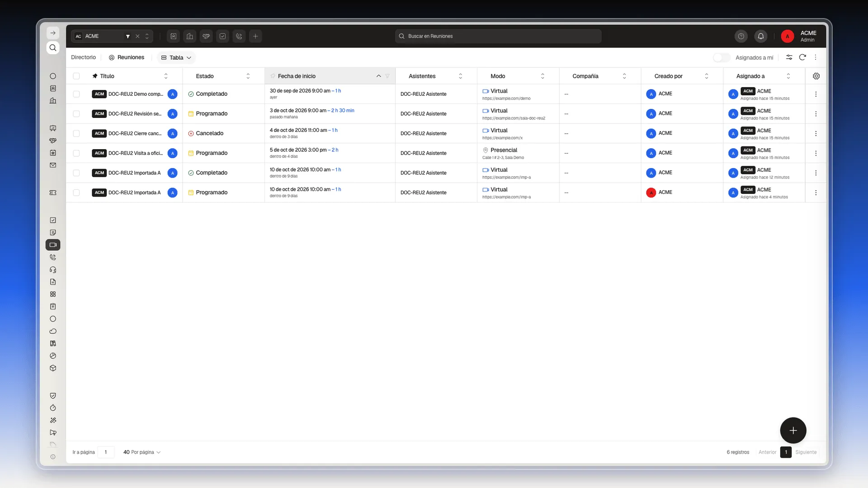Open the Tabla view dropdown

pos(176,57)
